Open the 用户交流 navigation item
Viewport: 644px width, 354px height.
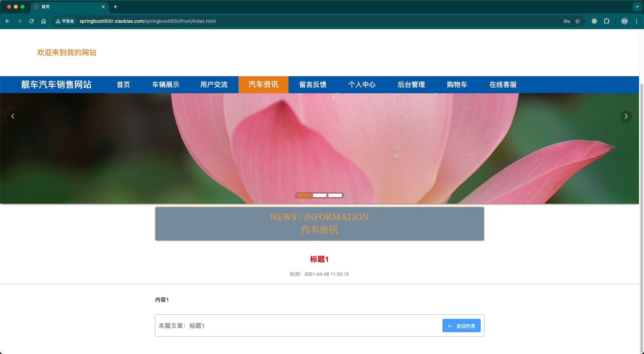coord(214,85)
